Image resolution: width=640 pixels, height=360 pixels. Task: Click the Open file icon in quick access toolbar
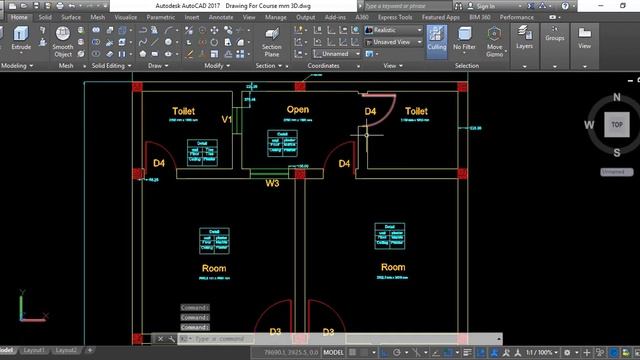[x=24, y=6]
